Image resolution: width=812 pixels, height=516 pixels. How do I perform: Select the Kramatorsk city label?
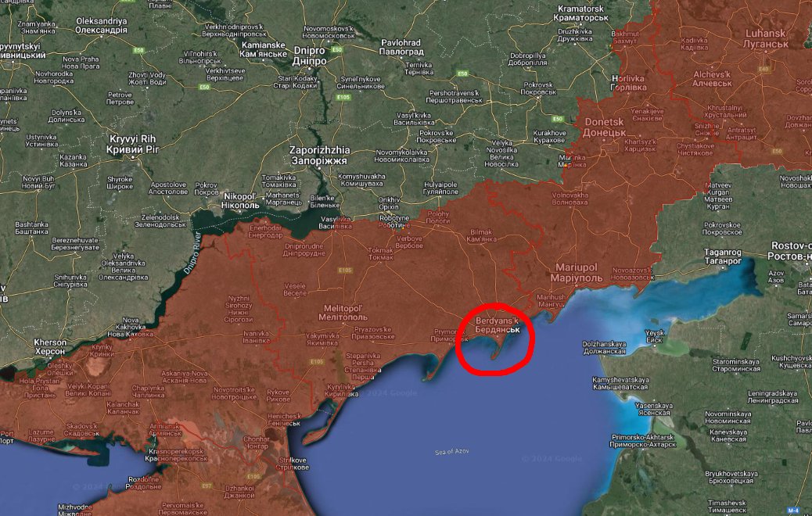[580, 13]
